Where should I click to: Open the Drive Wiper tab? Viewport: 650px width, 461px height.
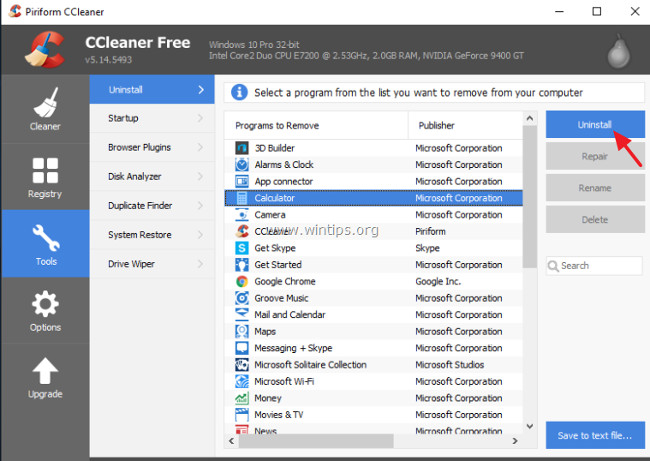[152, 264]
